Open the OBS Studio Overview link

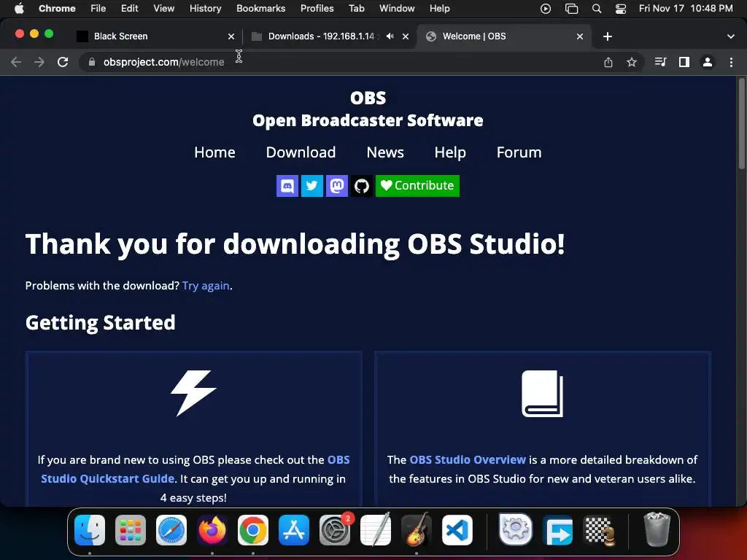pos(468,460)
